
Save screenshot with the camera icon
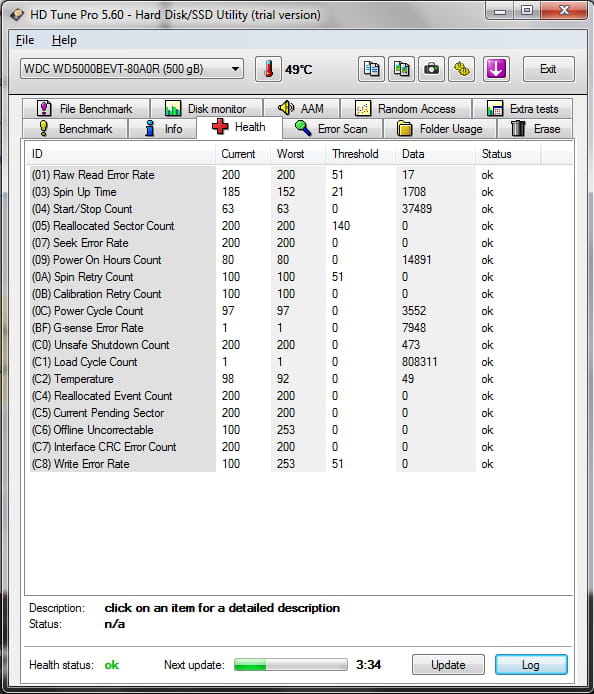[x=431, y=69]
